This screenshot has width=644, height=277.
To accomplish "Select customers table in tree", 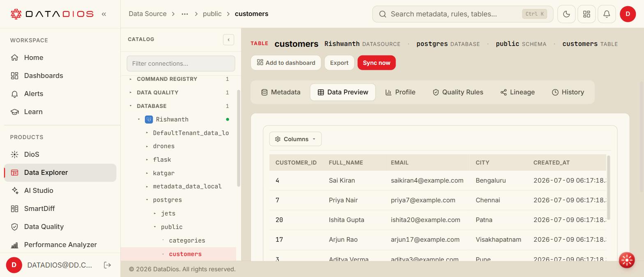I will (x=185, y=254).
